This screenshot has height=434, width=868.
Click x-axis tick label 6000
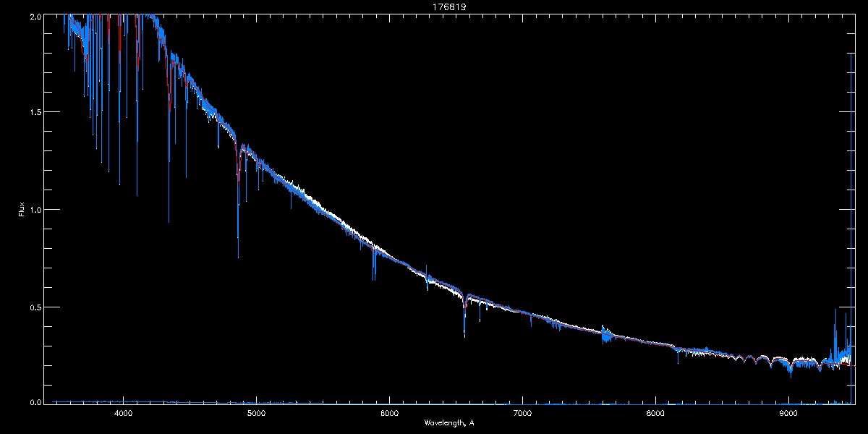389,413
